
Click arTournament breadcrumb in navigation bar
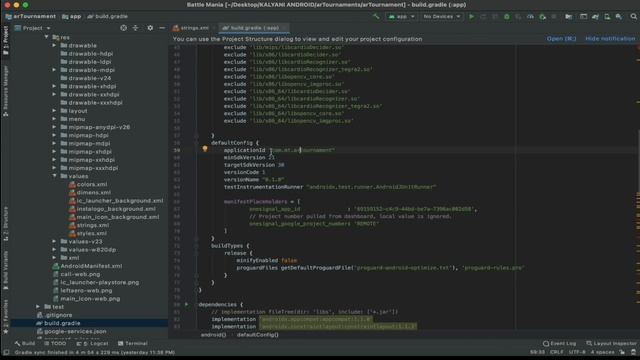pyautogui.click(x=31, y=16)
